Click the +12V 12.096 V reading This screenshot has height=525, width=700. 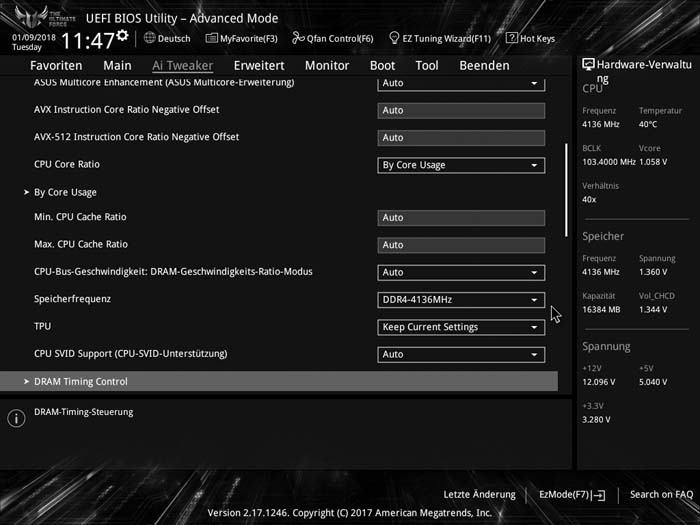(x=599, y=382)
